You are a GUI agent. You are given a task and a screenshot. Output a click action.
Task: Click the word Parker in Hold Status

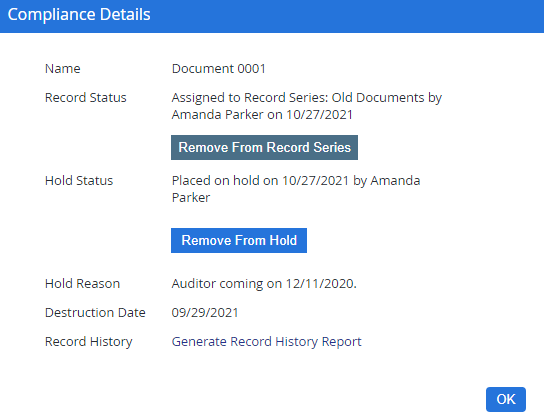[191, 198]
